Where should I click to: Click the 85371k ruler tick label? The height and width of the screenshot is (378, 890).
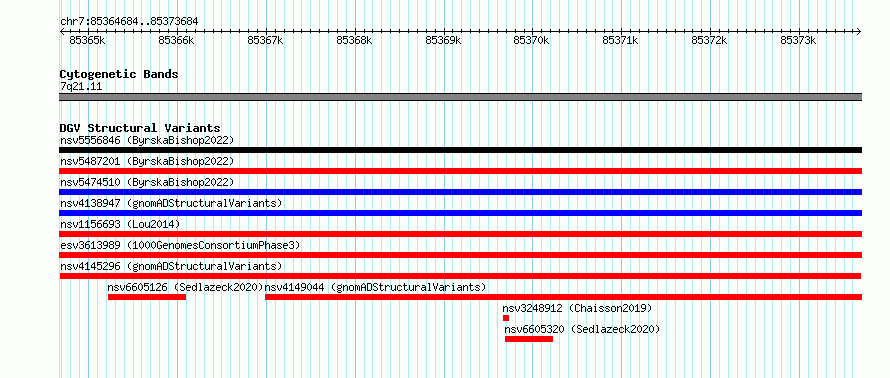click(x=620, y=40)
